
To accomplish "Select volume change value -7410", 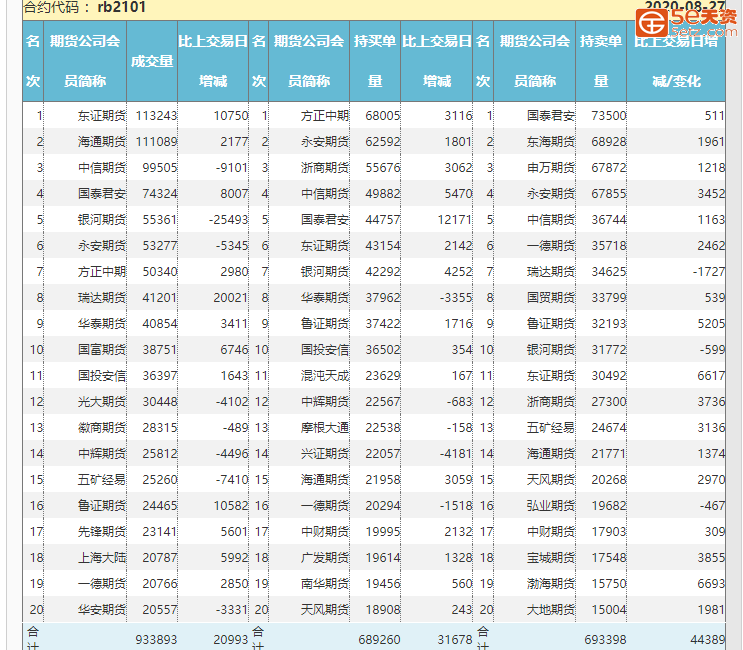I will point(232,480).
